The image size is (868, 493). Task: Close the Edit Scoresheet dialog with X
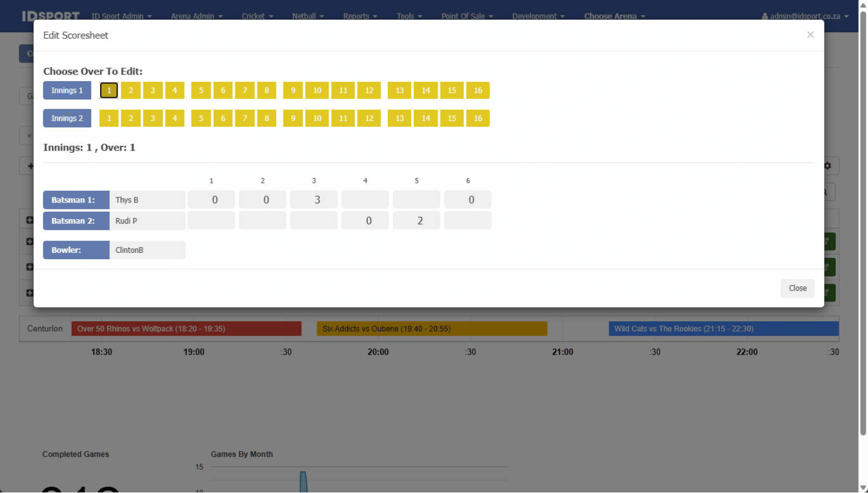(810, 35)
